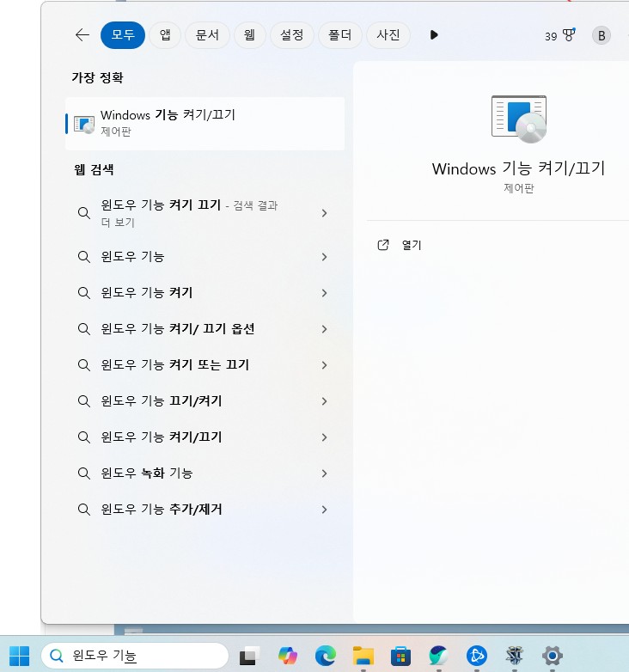629x672 pixels.
Task: Switch to the 사진 filter tab
Action: click(x=388, y=35)
